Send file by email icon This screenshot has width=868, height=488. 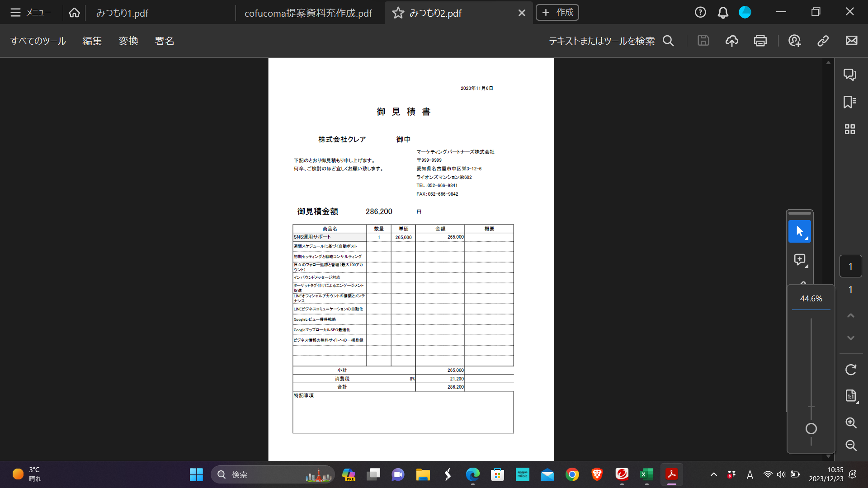click(852, 41)
